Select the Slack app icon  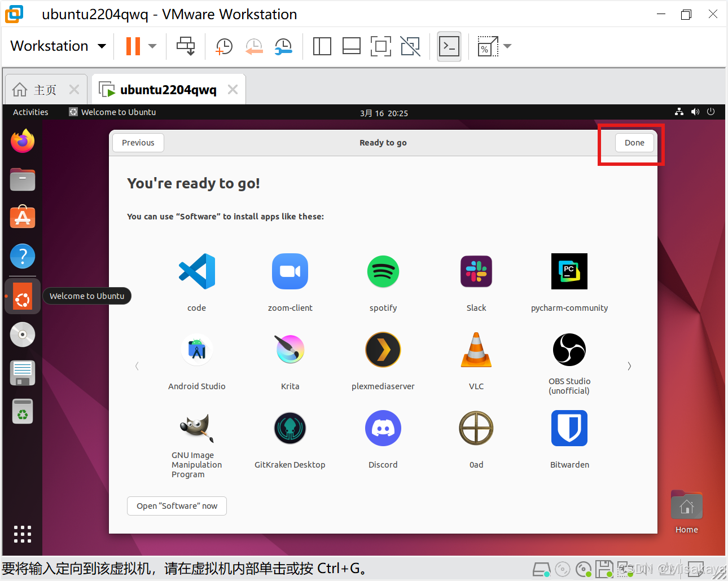476,271
